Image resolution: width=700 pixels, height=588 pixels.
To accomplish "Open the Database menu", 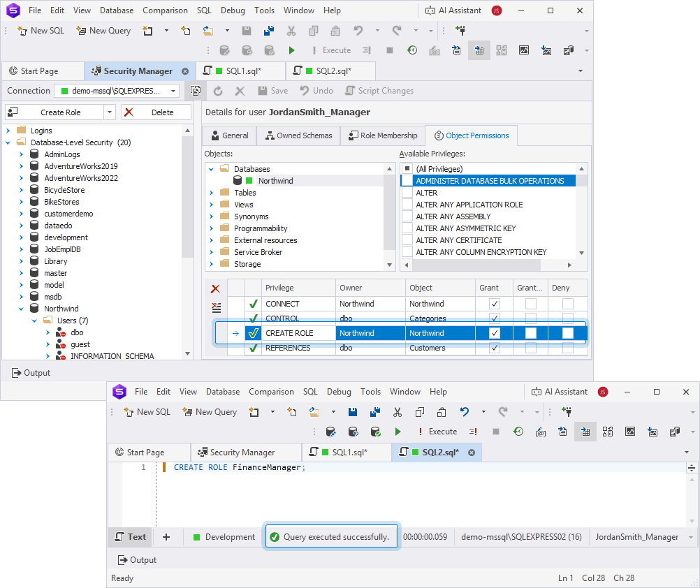I will (116, 10).
